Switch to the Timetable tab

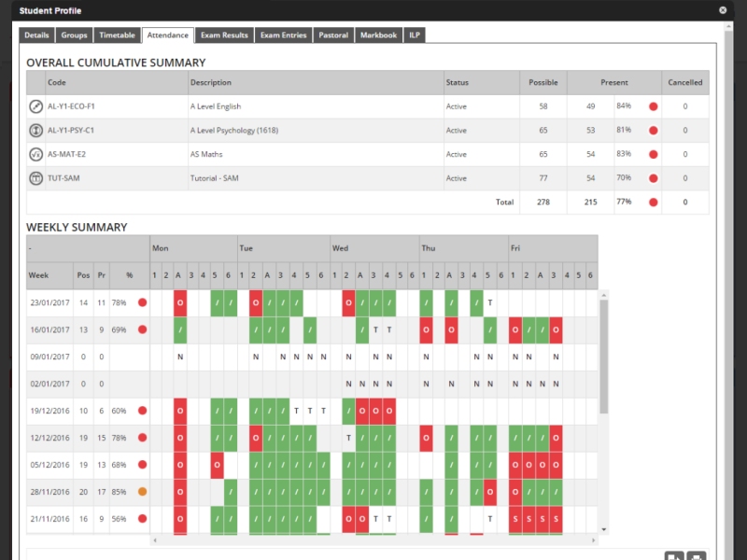117,35
